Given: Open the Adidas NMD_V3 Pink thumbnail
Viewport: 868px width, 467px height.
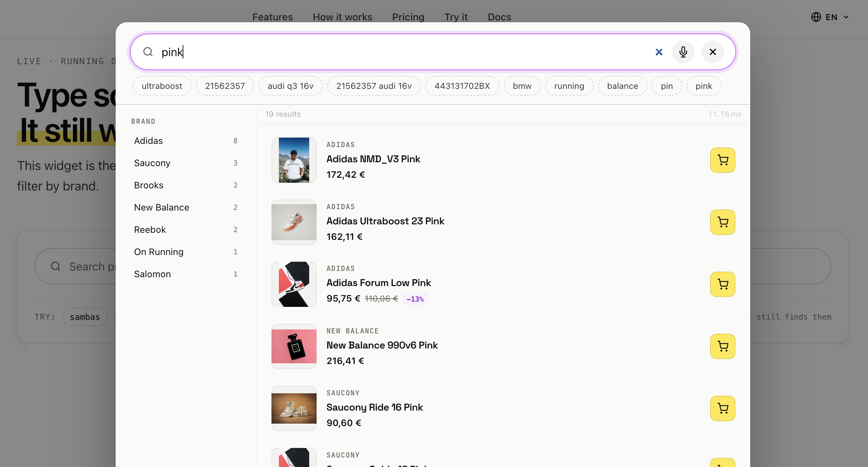Looking at the screenshot, I should 294,160.
